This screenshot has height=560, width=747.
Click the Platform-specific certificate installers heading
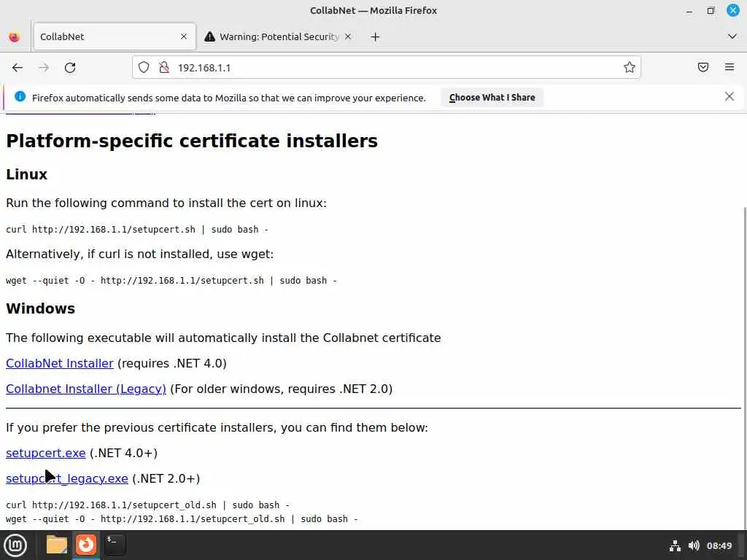(192, 141)
